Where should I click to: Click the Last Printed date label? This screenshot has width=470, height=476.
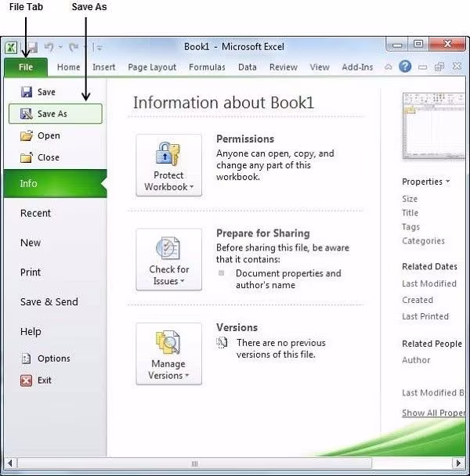tap(425, 316)
